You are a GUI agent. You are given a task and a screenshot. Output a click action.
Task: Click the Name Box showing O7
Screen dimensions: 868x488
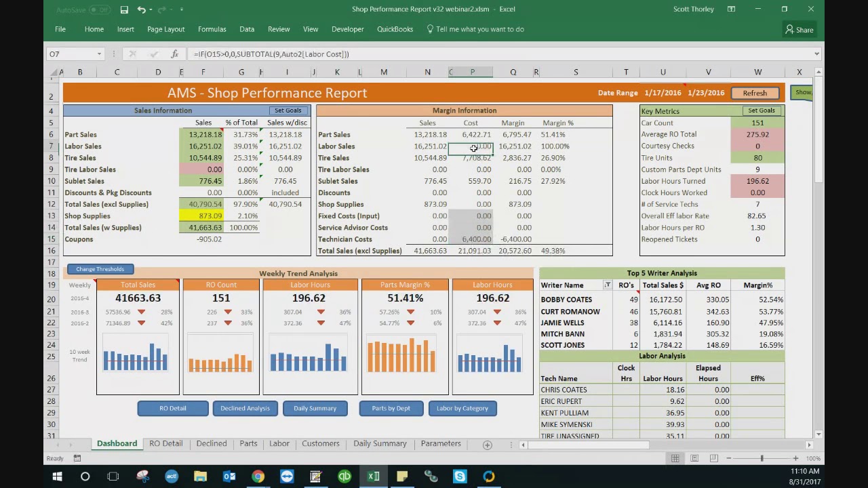click(x=71, y=54)
